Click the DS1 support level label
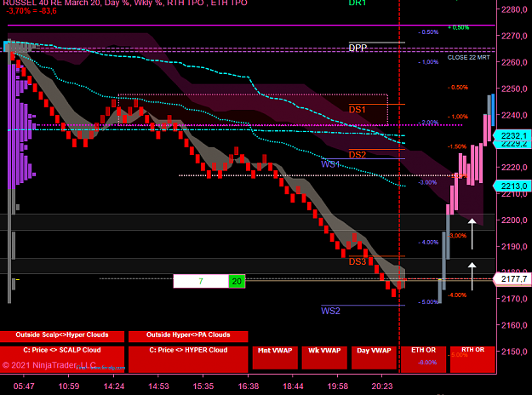The height and width of the screenshot is (395, 532). [358, 110]
